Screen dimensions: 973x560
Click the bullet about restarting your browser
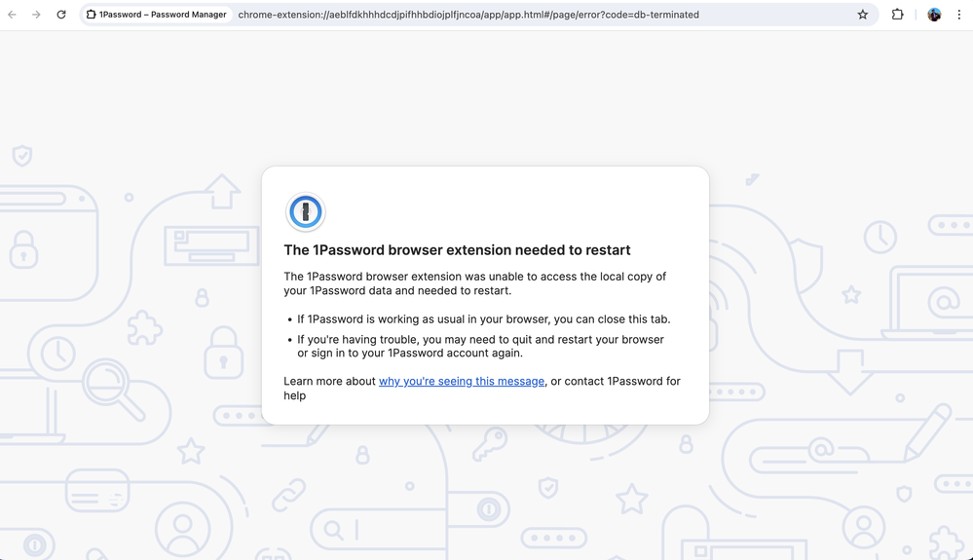click(480, 346)
